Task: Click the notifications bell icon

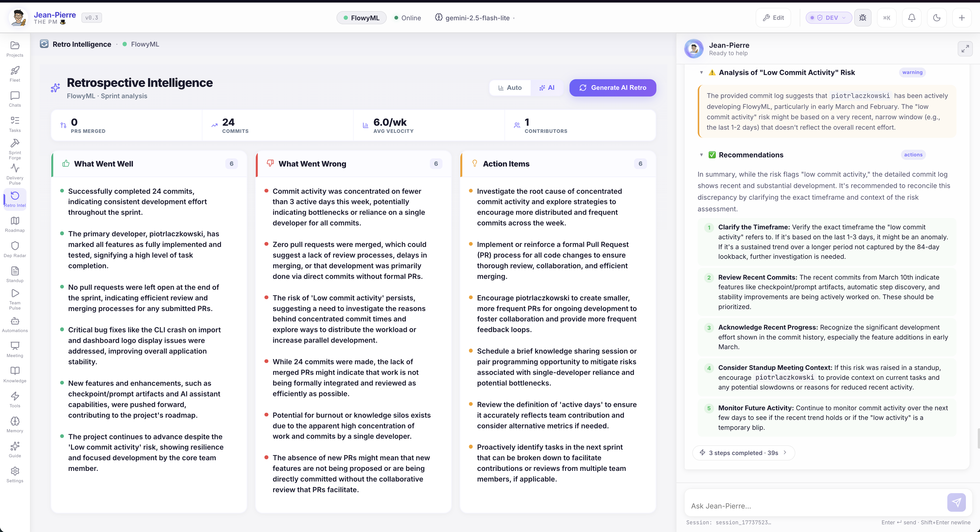Action: click(x=911, y=18)
